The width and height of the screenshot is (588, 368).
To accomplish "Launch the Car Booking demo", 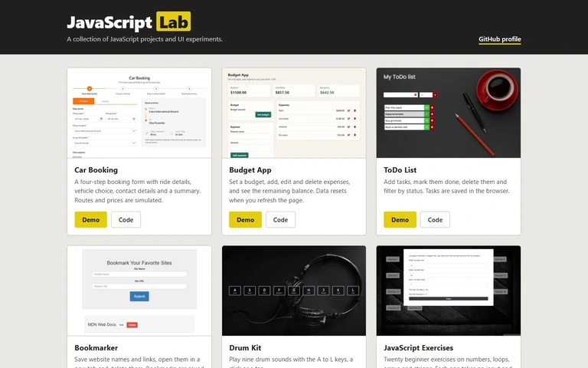I will tap(91, 220).
